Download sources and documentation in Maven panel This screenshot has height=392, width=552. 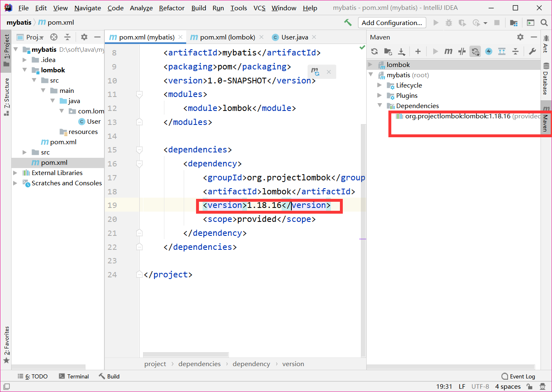tap(402, 51)
